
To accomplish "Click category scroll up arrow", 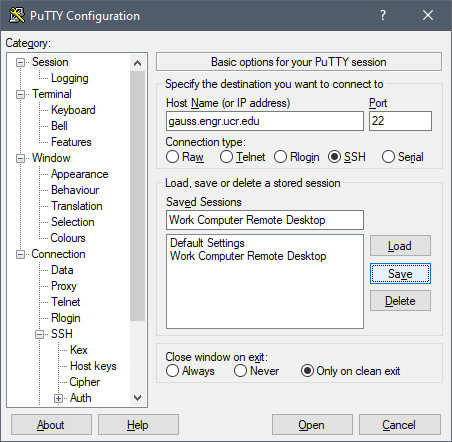I will tap(137, 63).
